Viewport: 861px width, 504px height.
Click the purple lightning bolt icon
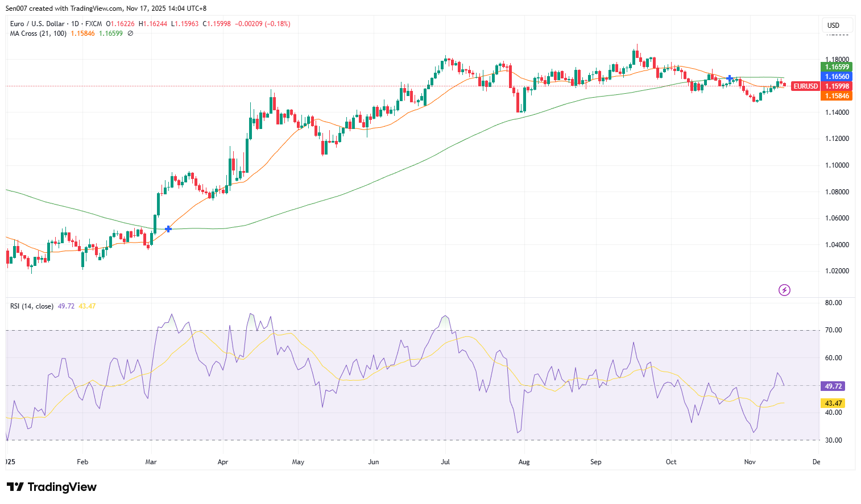[x=784, y=290]
